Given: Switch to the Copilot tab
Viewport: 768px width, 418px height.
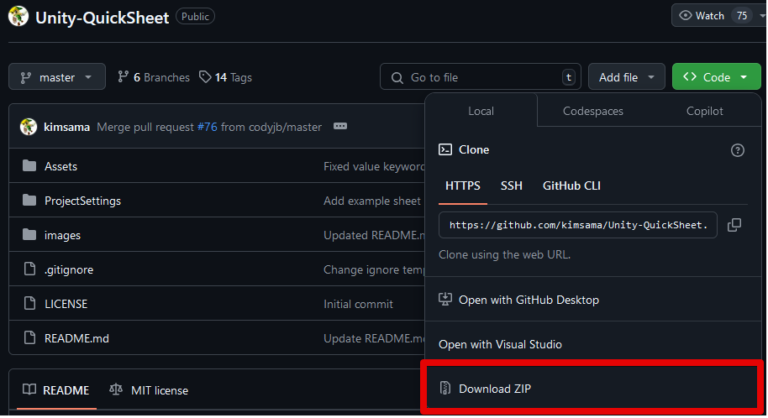Looking at the screenshot, I should pos(704,111).
